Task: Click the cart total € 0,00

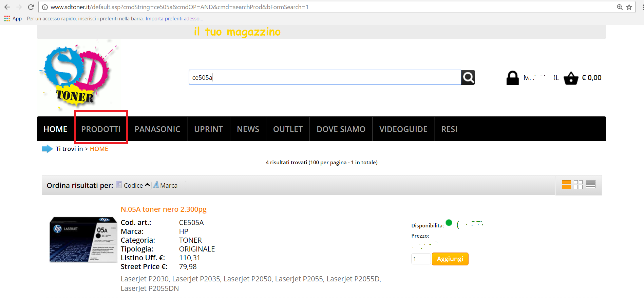Action: (591, 78)
